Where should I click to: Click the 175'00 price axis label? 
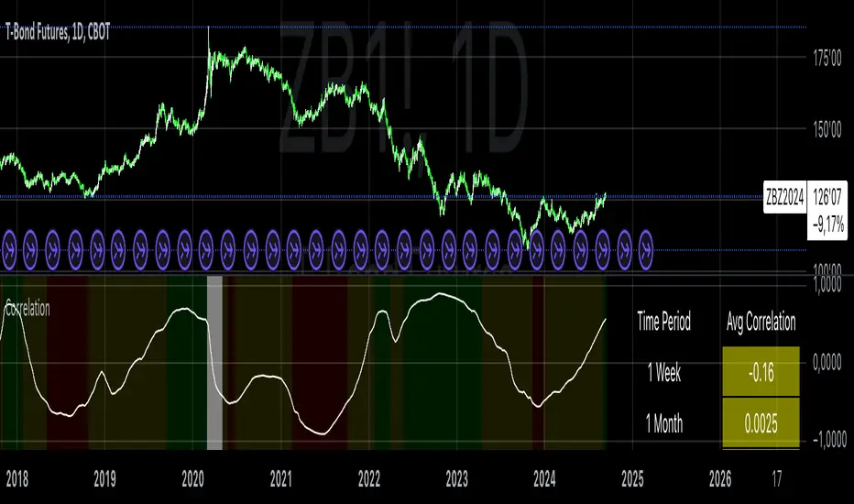[827, 58]
